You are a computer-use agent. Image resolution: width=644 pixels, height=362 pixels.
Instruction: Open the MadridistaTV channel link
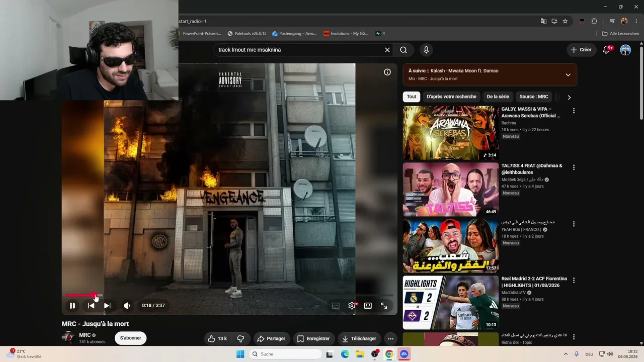click(514, 293)
